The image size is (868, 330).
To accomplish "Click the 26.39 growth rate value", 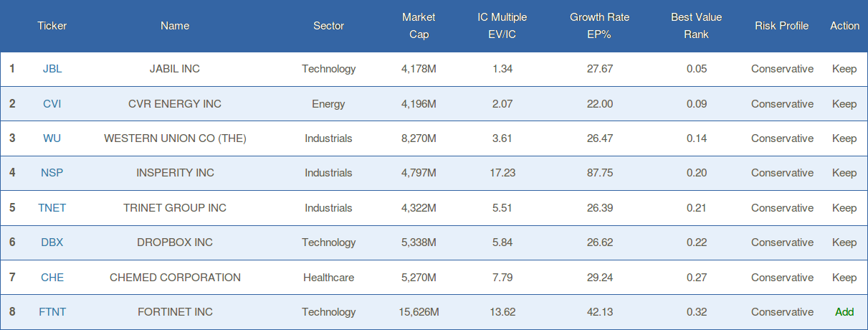I will 600,208.
